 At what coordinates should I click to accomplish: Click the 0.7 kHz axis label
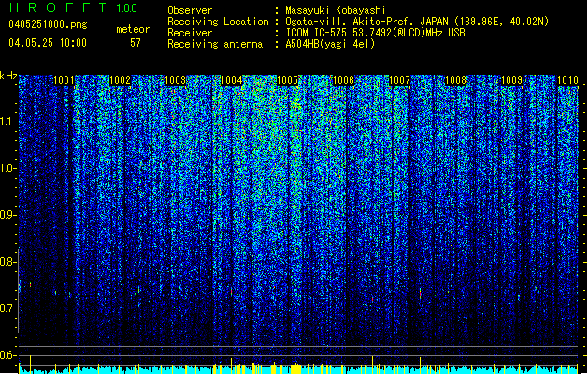[8, 309]
